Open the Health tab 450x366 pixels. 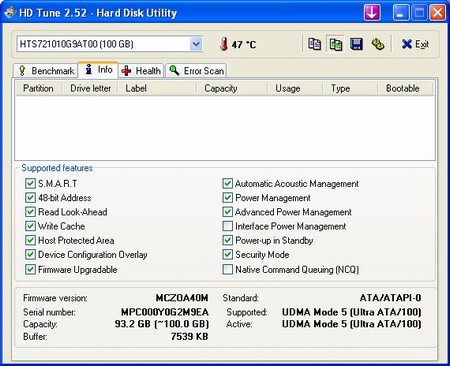[141, 71]
